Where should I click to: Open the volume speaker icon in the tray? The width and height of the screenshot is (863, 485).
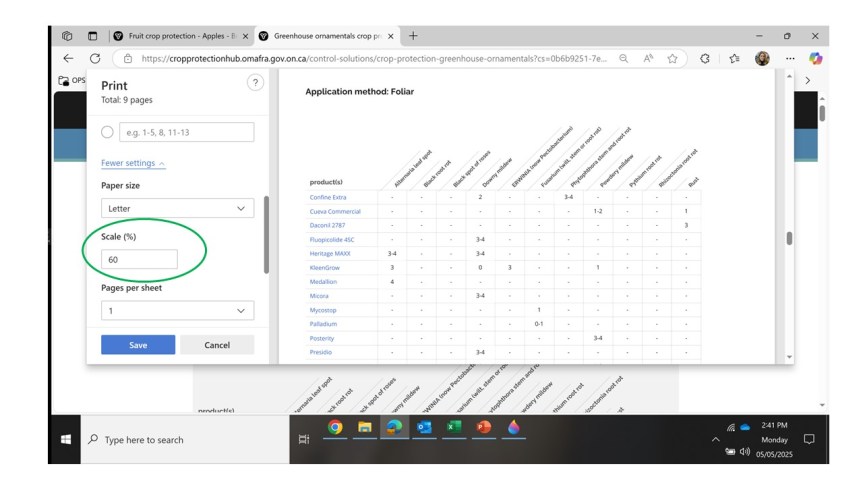click(745, 451)
